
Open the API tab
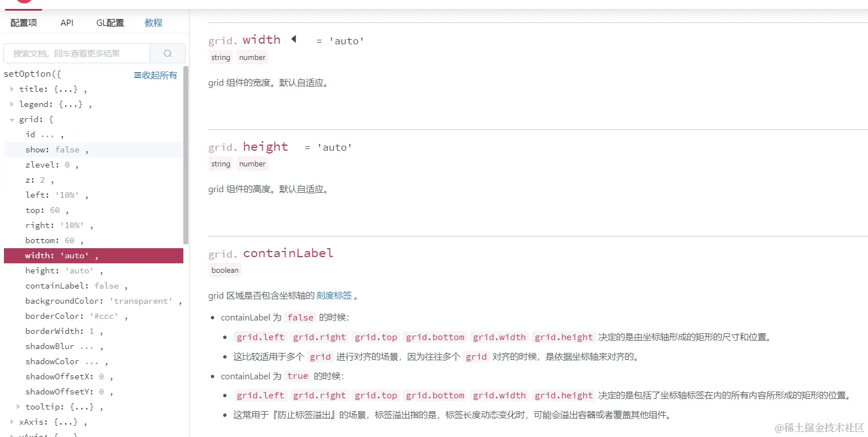click(67, 23)
